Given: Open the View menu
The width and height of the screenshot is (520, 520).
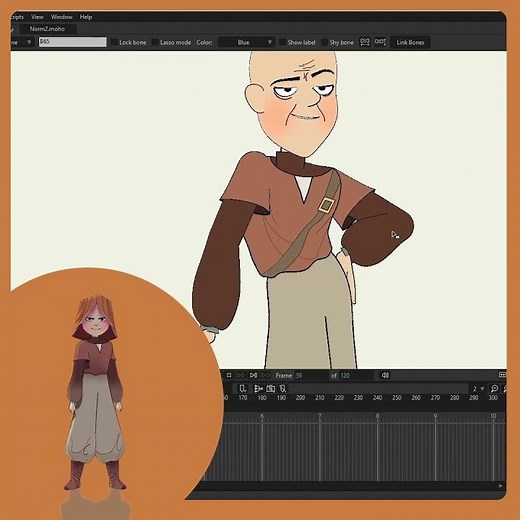Looking at the screenshot, I should pyautogui.click(x=37, y=17).
